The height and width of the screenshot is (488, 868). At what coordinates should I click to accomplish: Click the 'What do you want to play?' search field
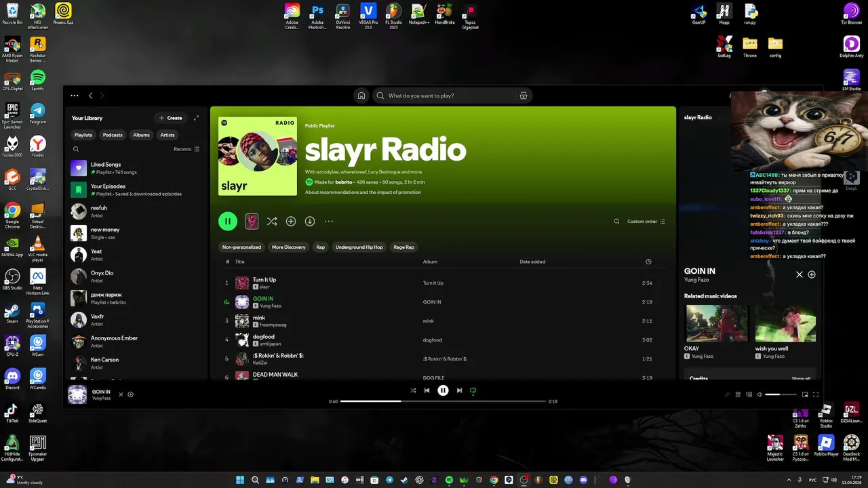[x=444, y=96]
